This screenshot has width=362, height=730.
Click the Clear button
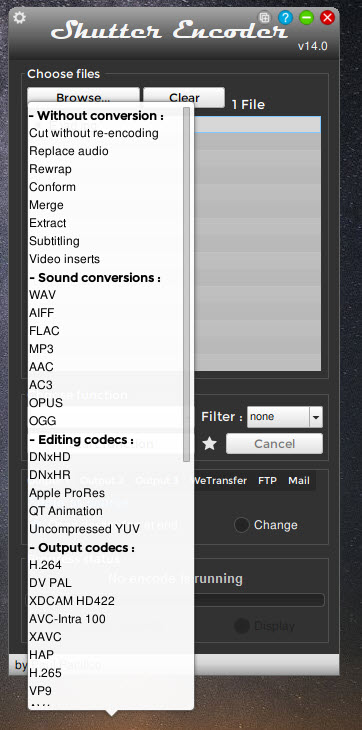tap(184, 97)
